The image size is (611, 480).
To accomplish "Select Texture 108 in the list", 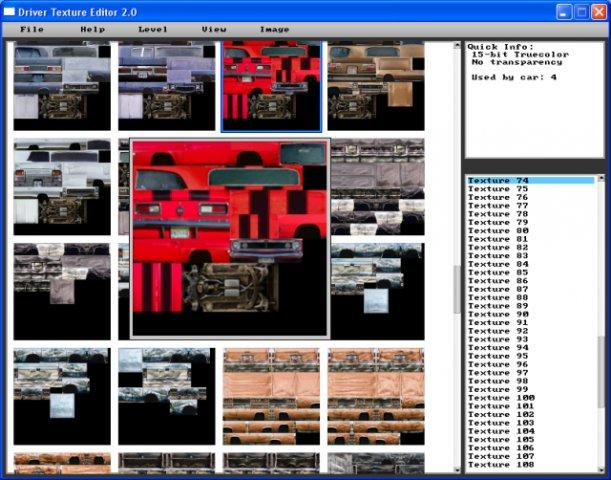I will point(531,465).
